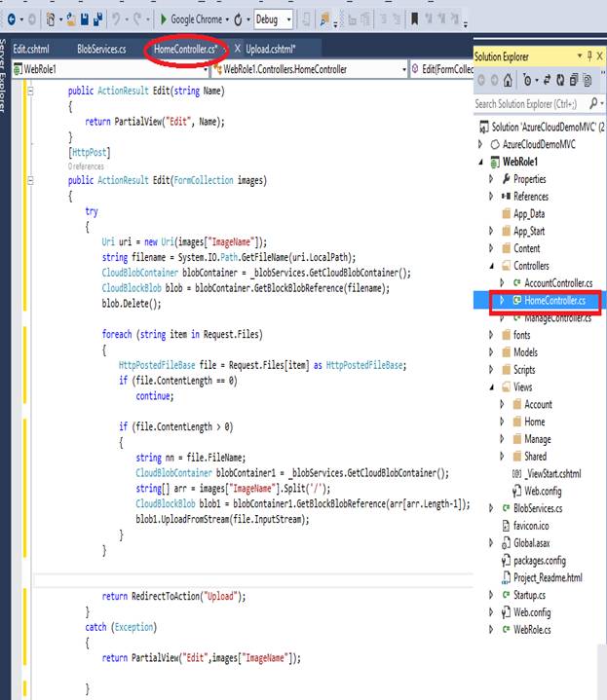The width and height of the screenshot is (607, 700).
Task: Close the Solution Explorer panel
Action: (600, 55)
